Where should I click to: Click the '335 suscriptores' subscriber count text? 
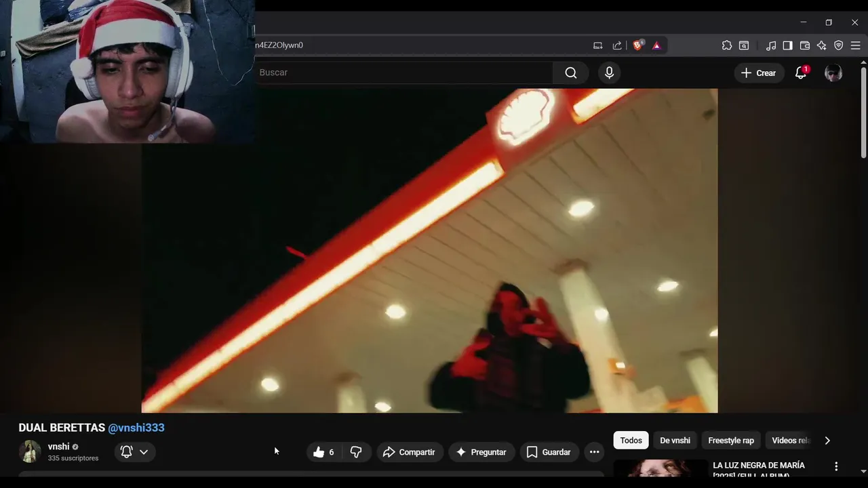[73, 458]
